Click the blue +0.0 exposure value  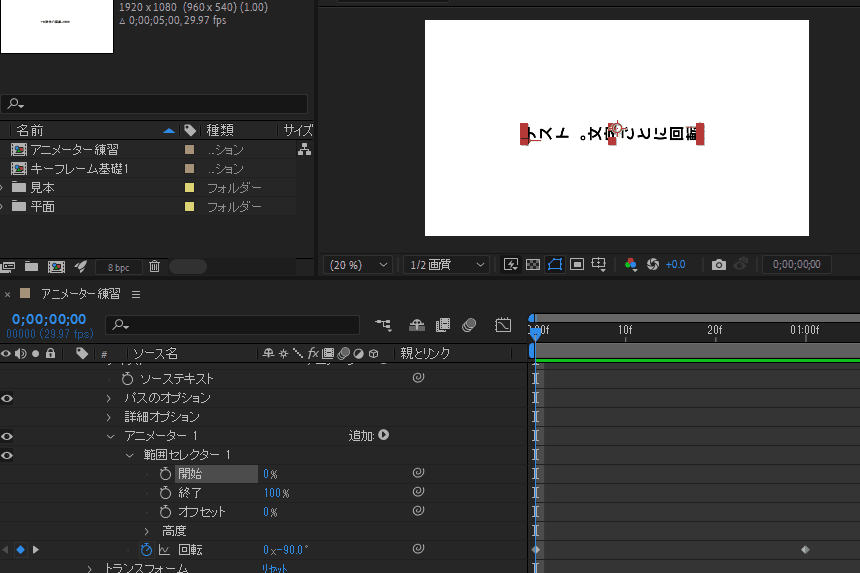tap(675, 264)
